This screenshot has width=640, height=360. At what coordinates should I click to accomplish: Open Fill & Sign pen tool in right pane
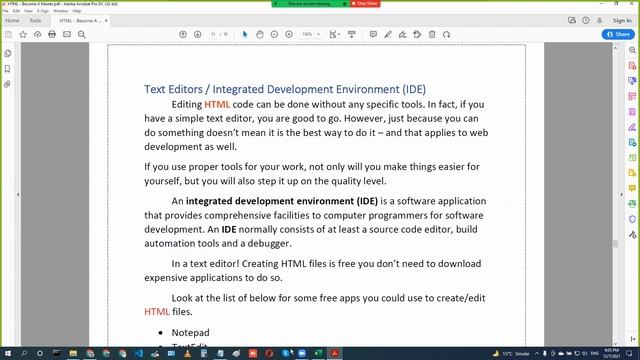point(632,127)
